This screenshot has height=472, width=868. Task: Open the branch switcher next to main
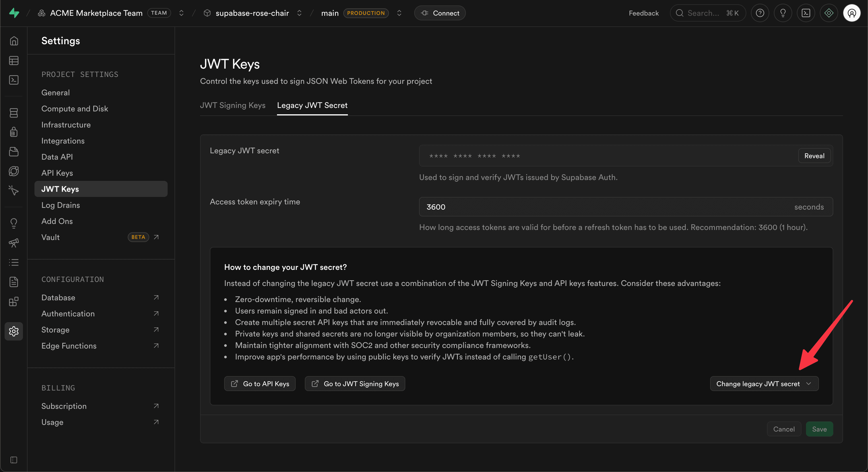point(399,13)
